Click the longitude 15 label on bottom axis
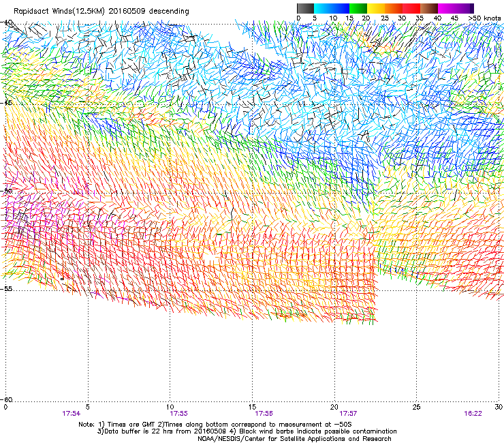504x443 pixels. [x=252, y=408]
